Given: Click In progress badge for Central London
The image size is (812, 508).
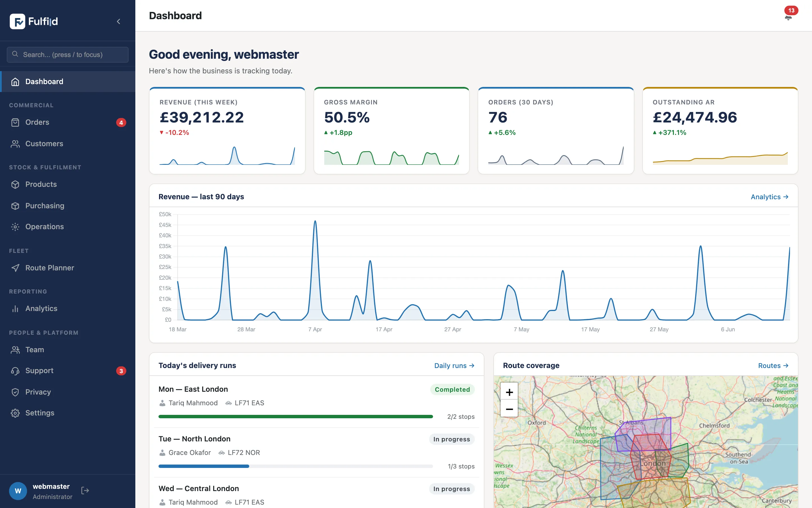Looking at the screenshot, I should pyautogui.click(x=452, y=489).
